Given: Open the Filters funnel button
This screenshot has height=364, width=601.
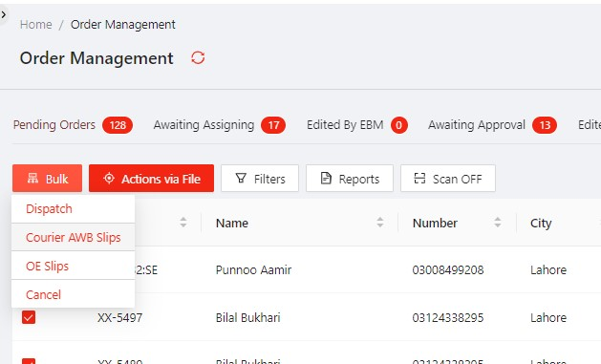Looking at the screenshot, I should pyautogui.click(x=260, y=179).
